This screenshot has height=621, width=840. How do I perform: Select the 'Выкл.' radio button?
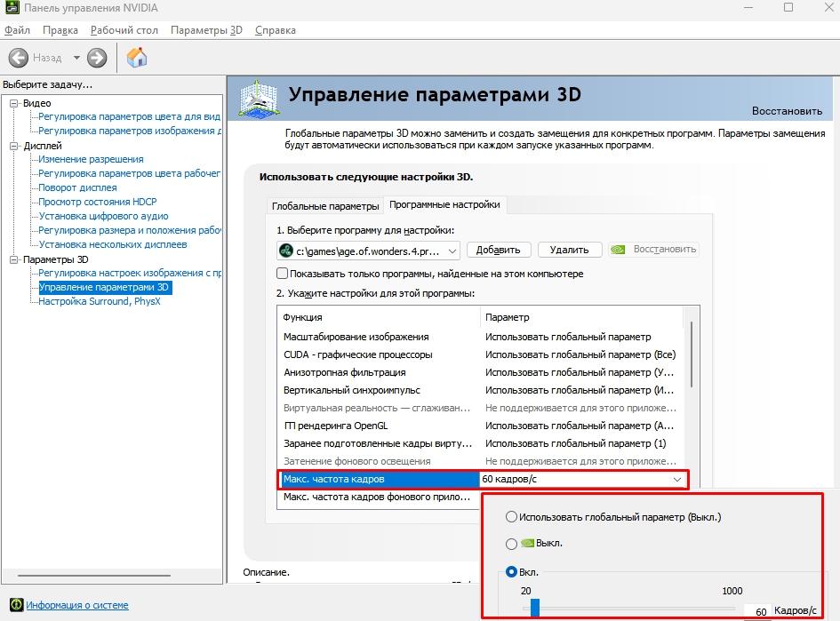[x=510, y=543]
